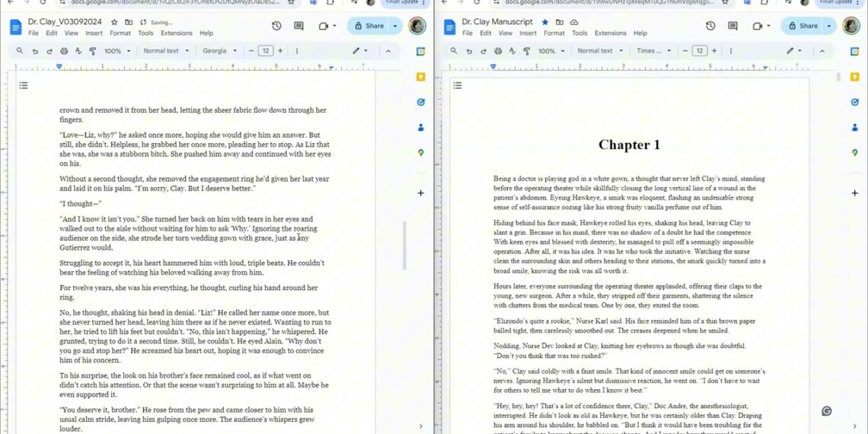Open version history in Dr. Clay Manuscript window
Viewport: 868px width, 434px height.
710,25
